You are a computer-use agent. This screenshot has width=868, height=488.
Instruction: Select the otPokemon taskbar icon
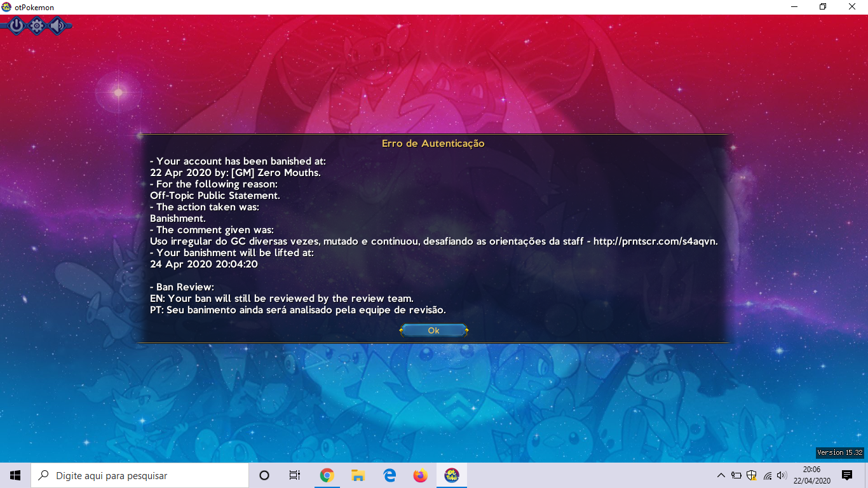[x=452, y=475]
